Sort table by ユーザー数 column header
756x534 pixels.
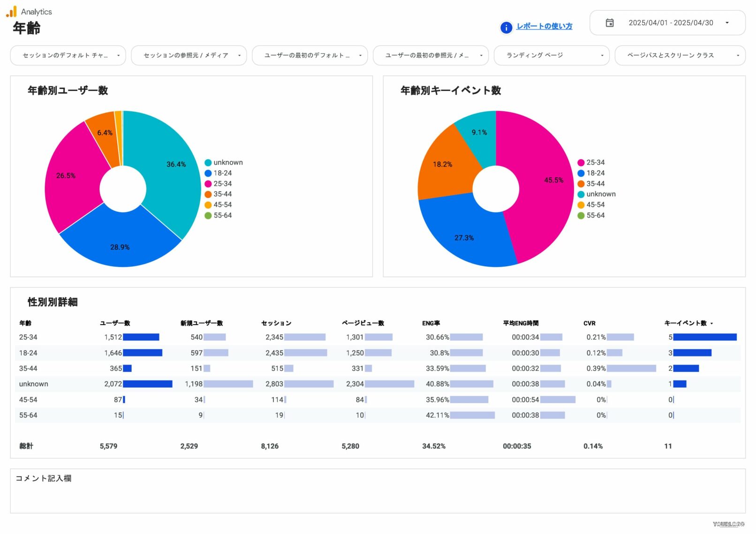(115, 323)
